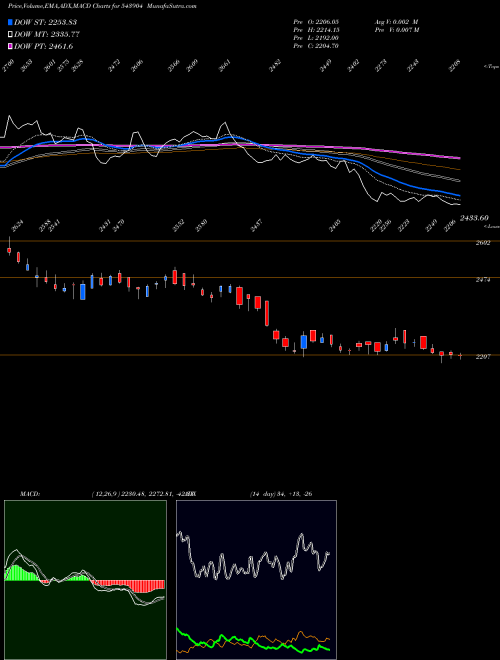Click the Pre C: 2204.70 value
500x660 pixels.
[316, 46]
